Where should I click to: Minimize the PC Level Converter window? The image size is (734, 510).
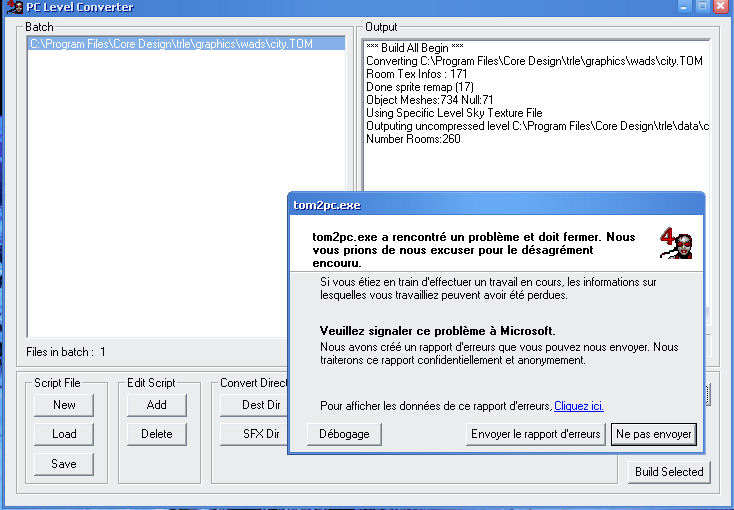pyautogui.click(x=684, y=7)
